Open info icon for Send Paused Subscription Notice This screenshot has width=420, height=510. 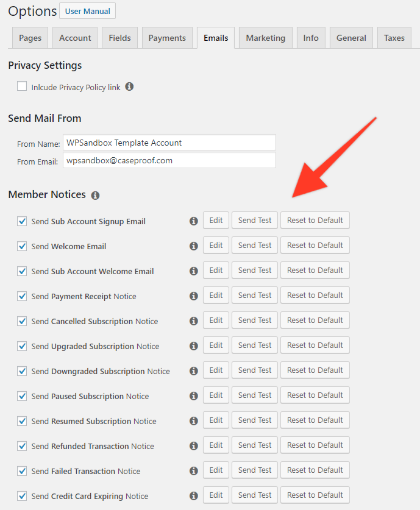pyautogui.click(x=193, y=395)
